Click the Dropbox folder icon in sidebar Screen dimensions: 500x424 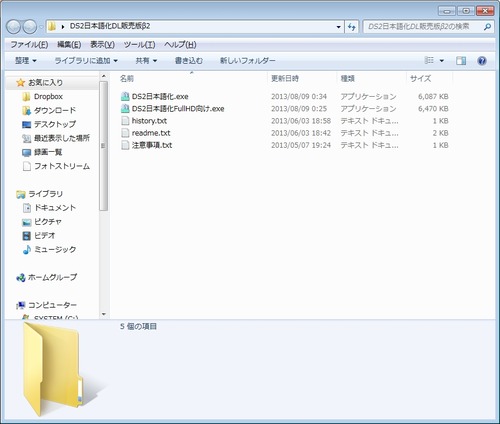pos(26,97)
